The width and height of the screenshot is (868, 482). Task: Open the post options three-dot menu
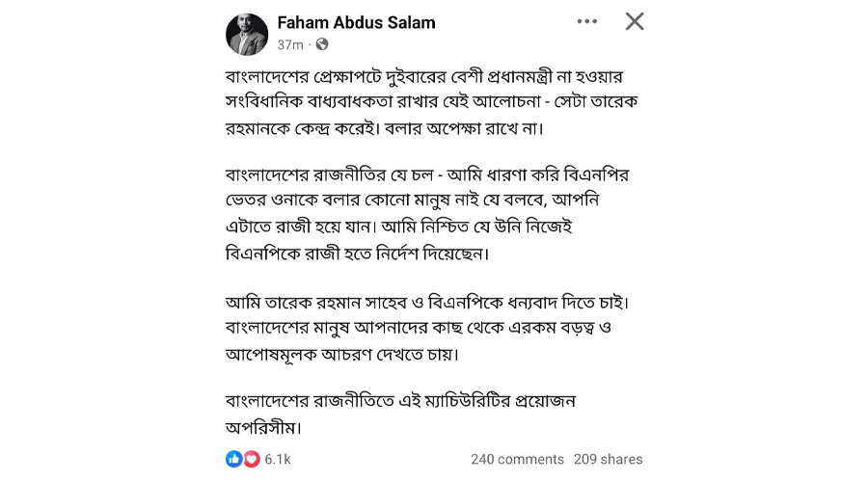click(587, 21)
